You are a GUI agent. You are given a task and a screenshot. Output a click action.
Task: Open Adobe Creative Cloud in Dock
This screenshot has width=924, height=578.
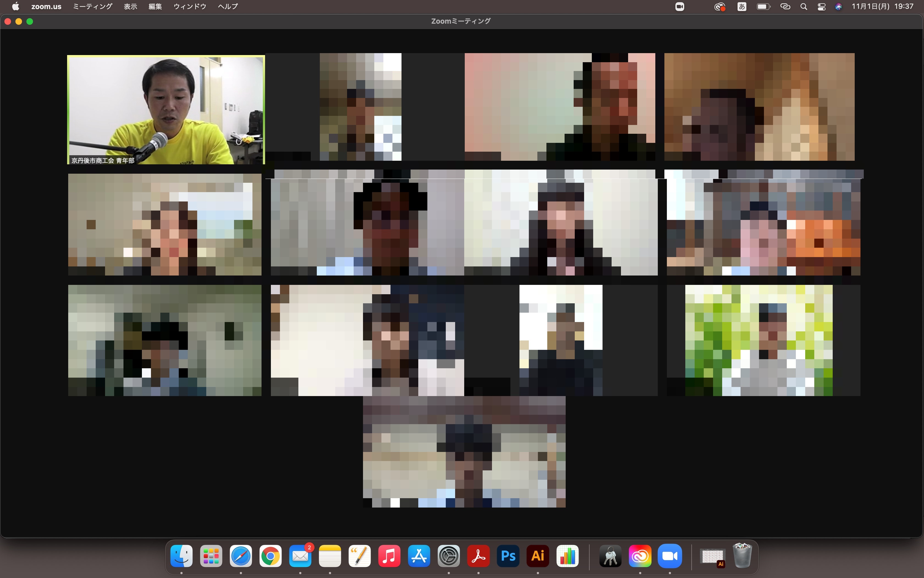[x=640, y=556]
